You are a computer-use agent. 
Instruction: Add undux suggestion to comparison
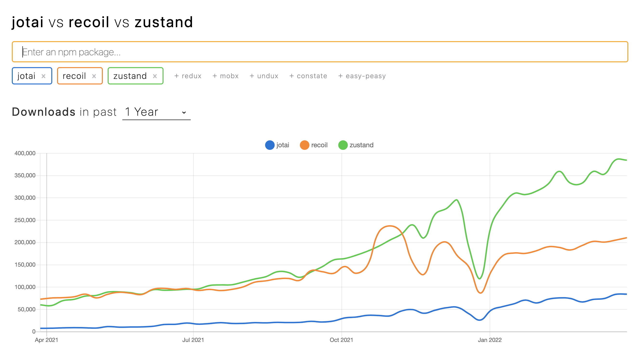[x=264, y=76]
